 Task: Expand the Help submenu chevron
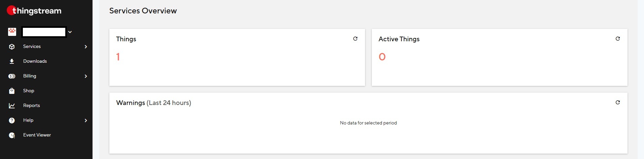click(x=86, y=120)
